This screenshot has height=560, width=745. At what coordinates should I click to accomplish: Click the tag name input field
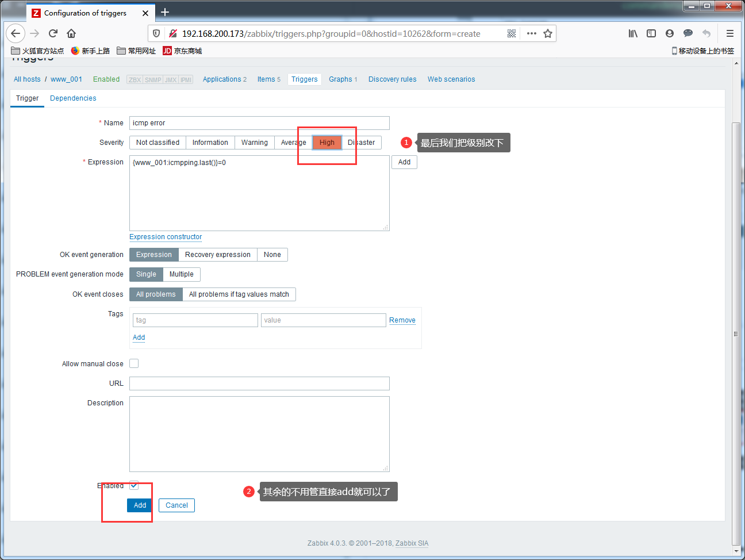click(195, 320)
